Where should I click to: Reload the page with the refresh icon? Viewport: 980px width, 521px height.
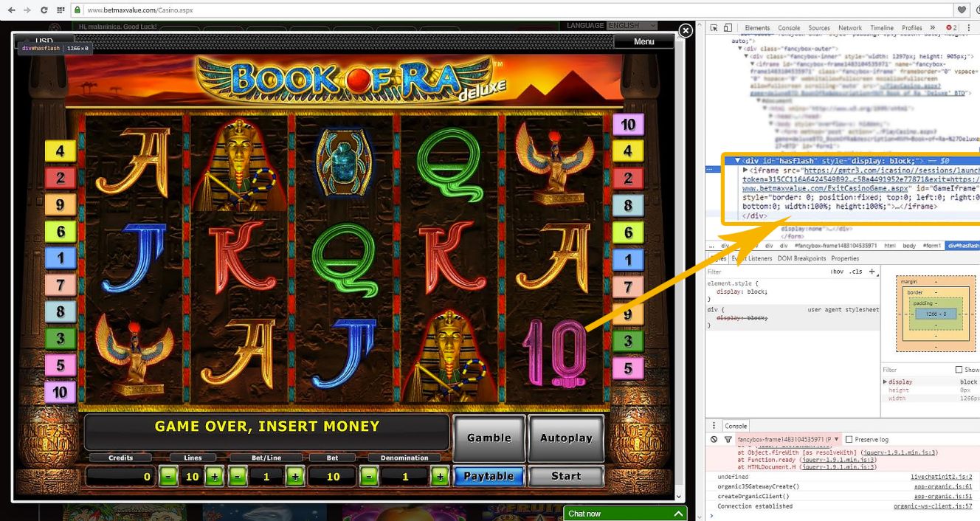pos(44,10)
